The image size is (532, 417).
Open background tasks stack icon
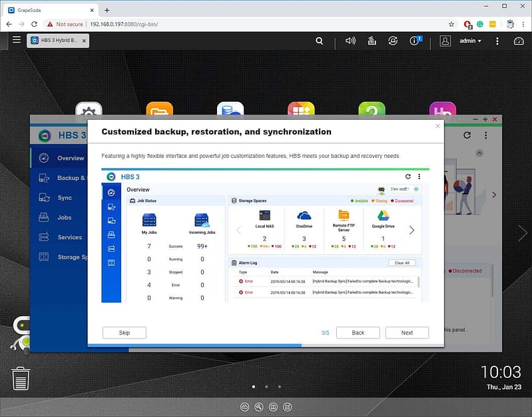372,41
